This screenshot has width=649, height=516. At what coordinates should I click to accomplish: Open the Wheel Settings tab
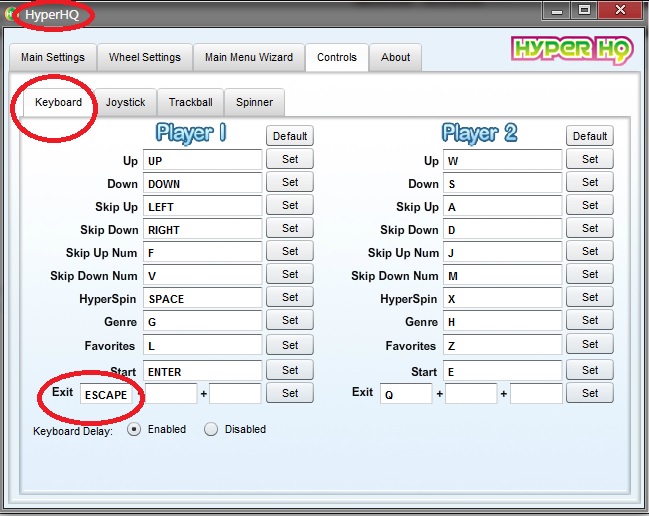(145, 57)
